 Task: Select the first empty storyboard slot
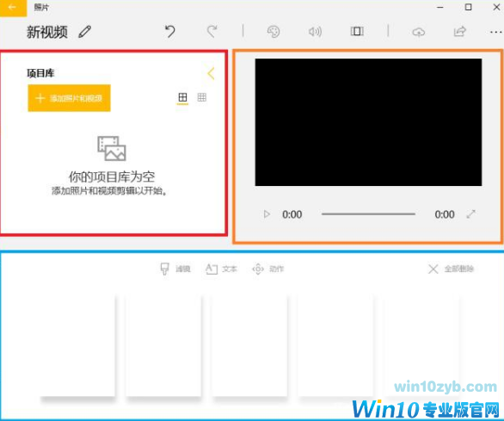[x=77, y=345]
